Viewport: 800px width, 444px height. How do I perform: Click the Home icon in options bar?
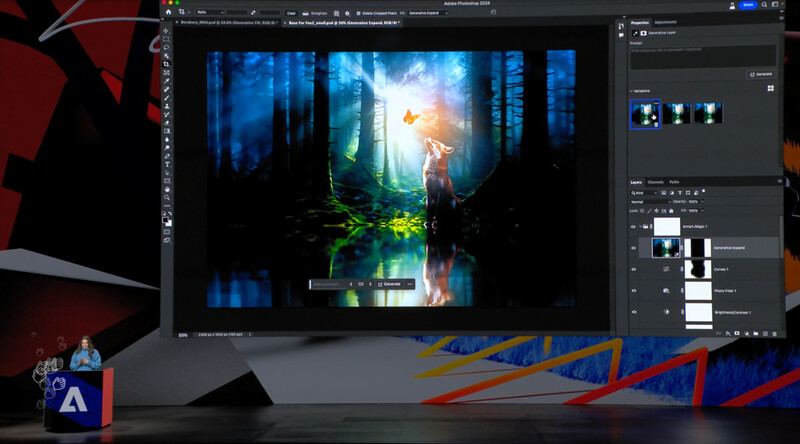tap(168, 12)
